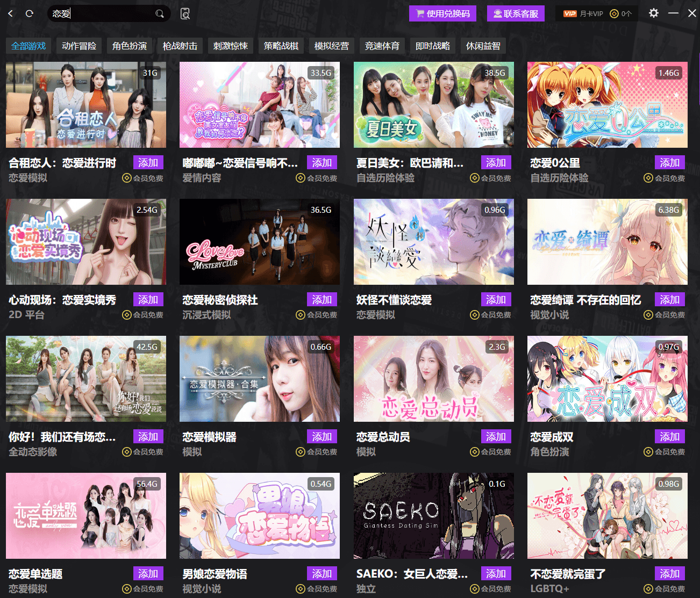The height and width of the screenshot is (598, 700).
Task: Add 恋爱成双 with the 添加 button
Action: [670, 437]
